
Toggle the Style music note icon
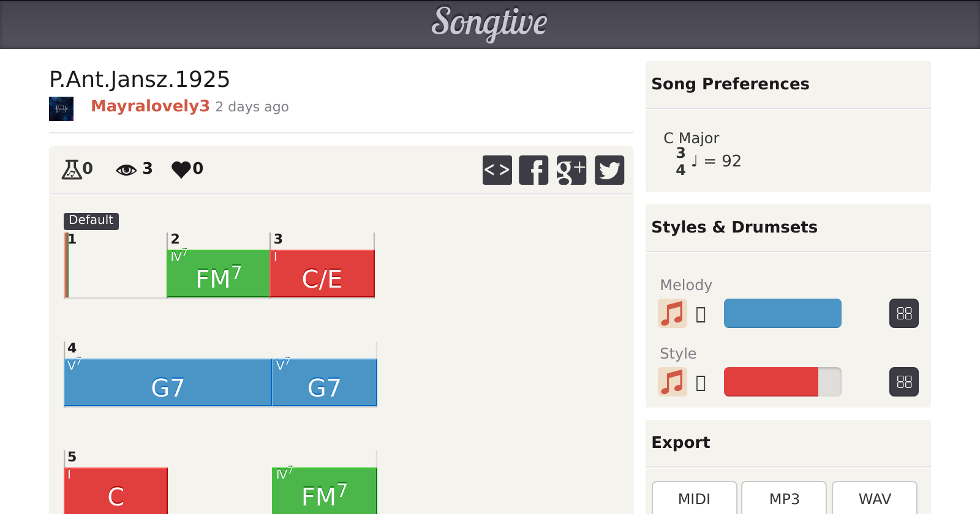672,382
